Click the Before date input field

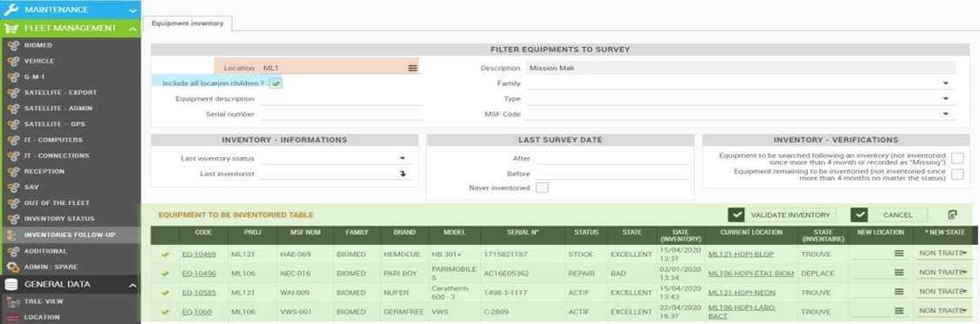(x=611, y=175)
